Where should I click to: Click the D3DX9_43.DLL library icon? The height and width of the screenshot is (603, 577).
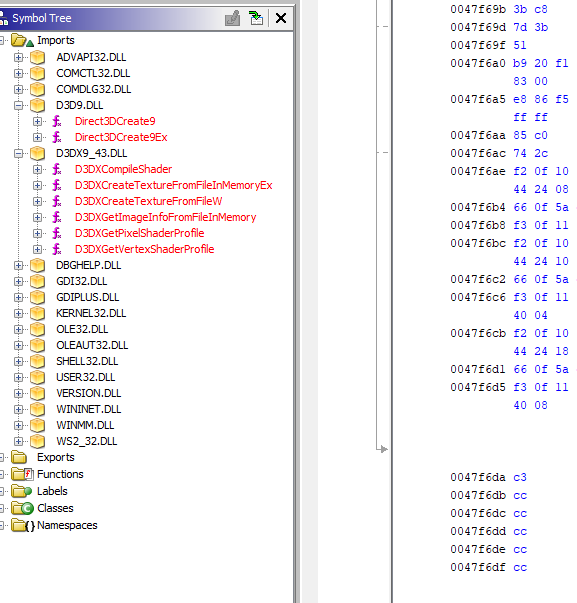pyautogui.click(x=37, y=153)
